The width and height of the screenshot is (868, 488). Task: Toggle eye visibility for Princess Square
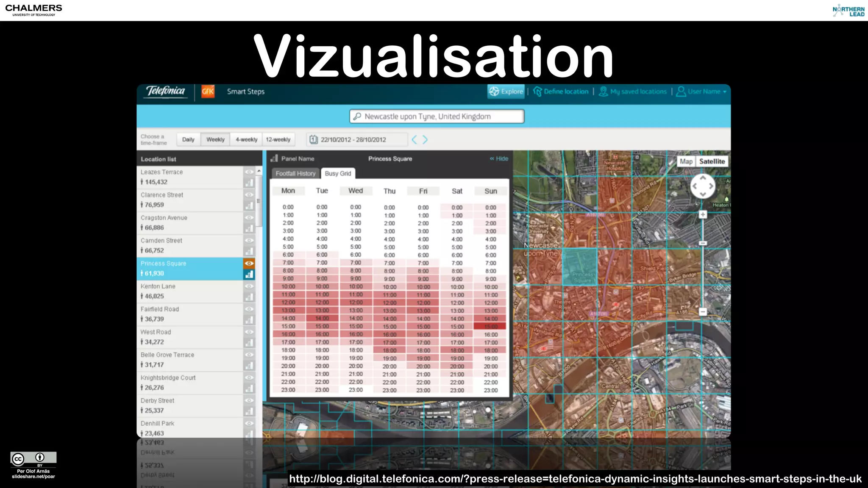(x=249, y=263)
